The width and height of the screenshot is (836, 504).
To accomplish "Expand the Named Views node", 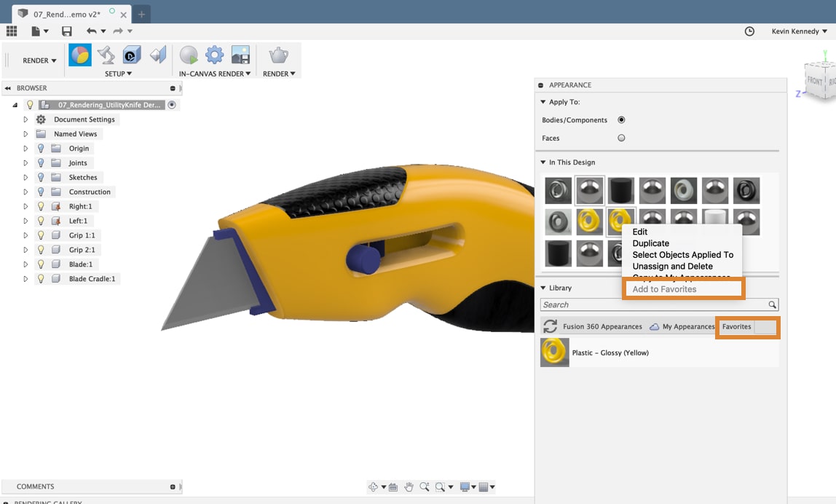I will 25,134.
